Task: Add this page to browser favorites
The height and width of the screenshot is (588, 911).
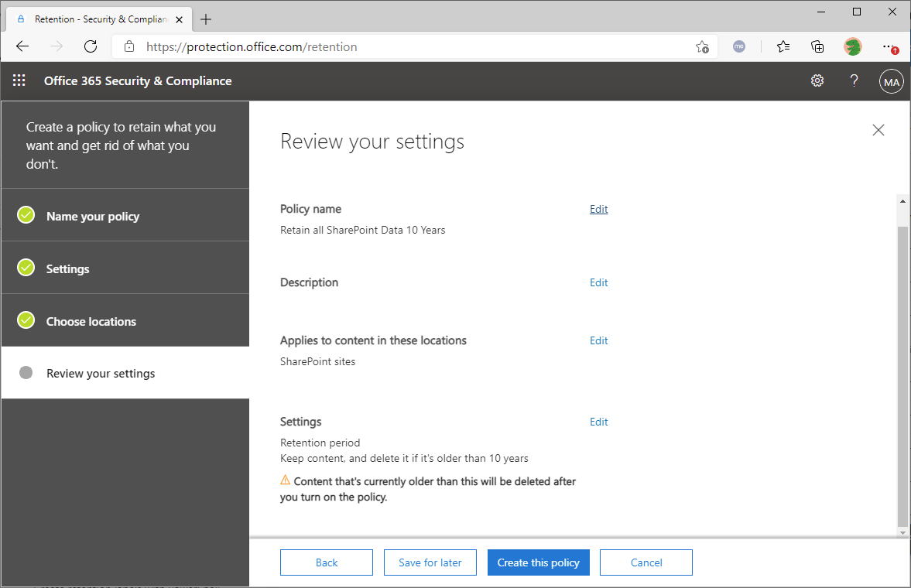Action: pyautogui.click(x=702, y=46)
